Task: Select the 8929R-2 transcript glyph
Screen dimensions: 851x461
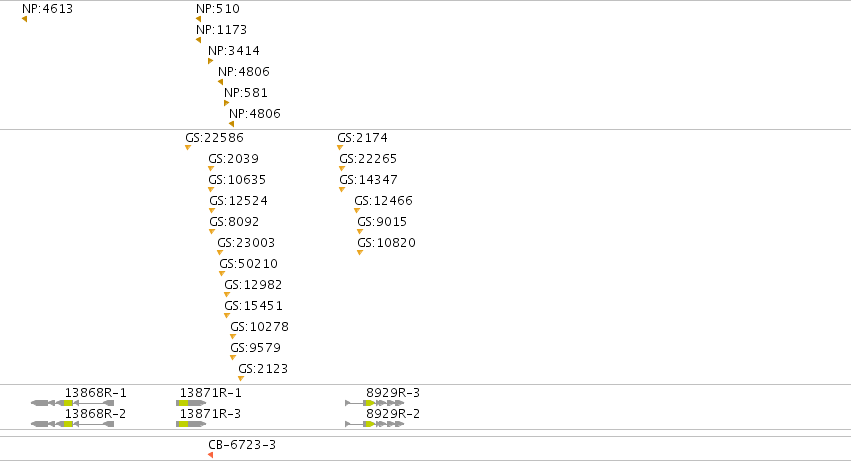Action: [375, 424]
